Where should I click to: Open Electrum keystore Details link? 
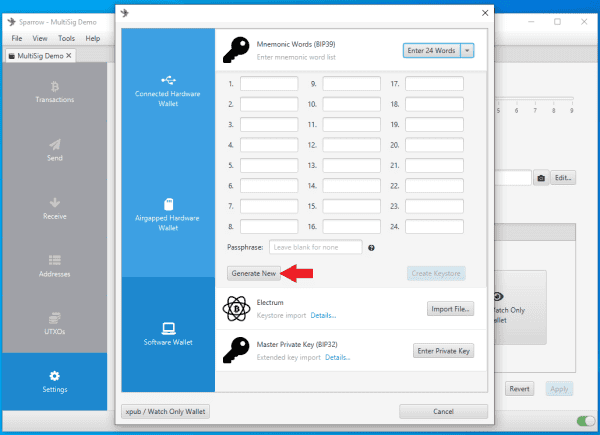point(323,316)
